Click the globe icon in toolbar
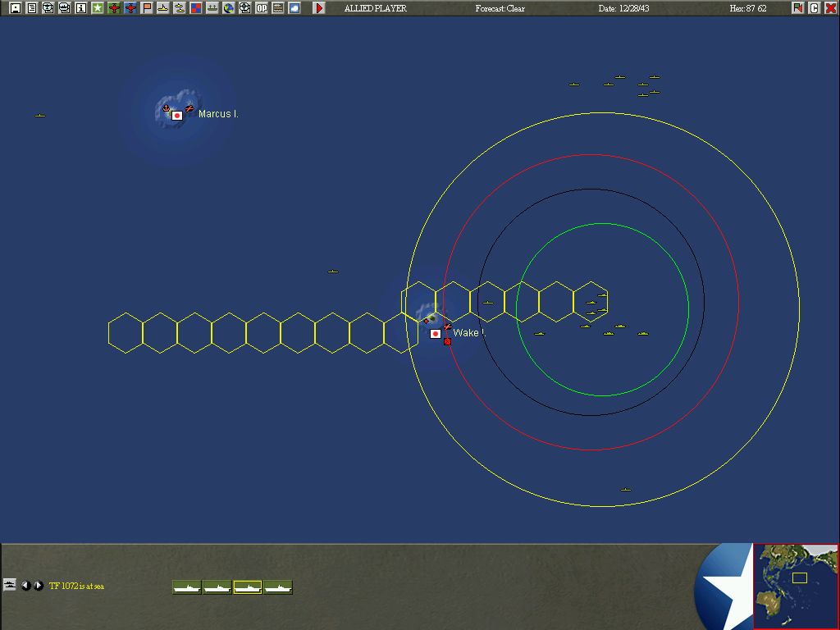The height and width of the screenshot is (630, 840). tap(229, 8)
